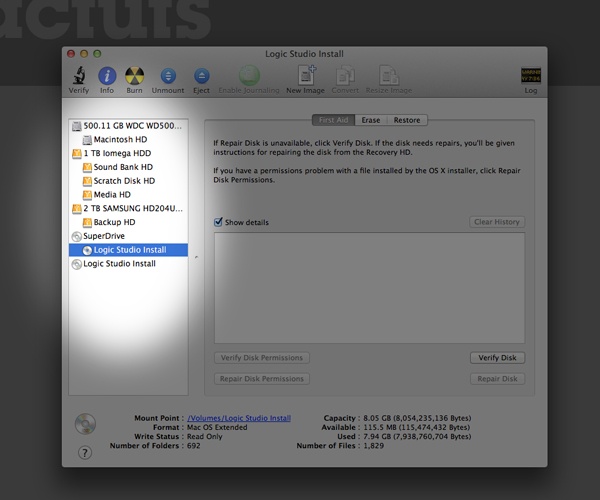600x500 pixels.
Task: Click the Verify Disk Permissions button
Action: (262, 358)
